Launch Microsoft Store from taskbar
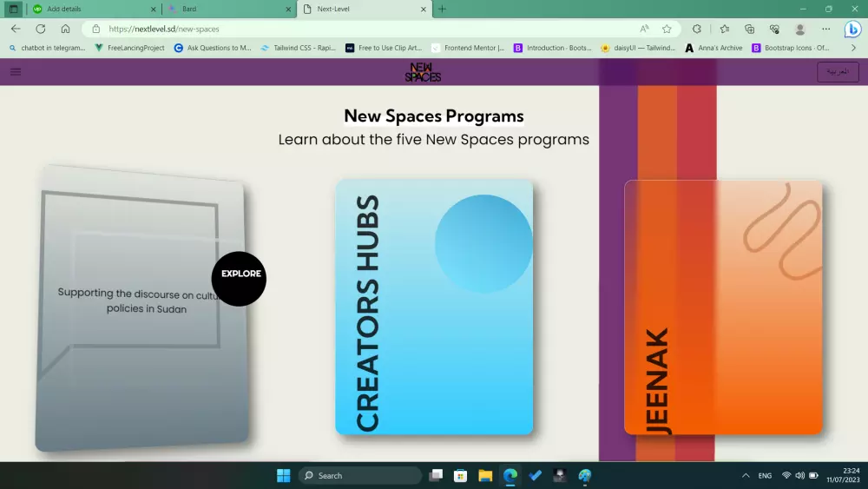Screen dimensions: 868x489 point(461,475)
